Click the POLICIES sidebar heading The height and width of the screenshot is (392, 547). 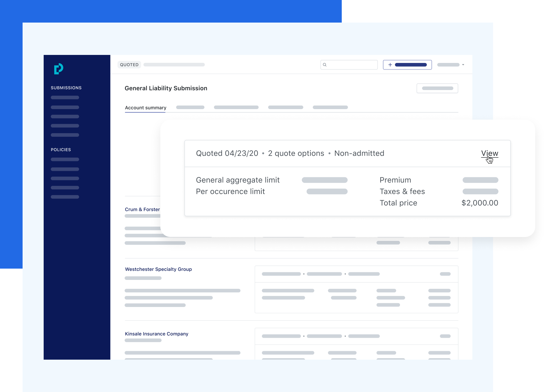(x=61, y=150)
